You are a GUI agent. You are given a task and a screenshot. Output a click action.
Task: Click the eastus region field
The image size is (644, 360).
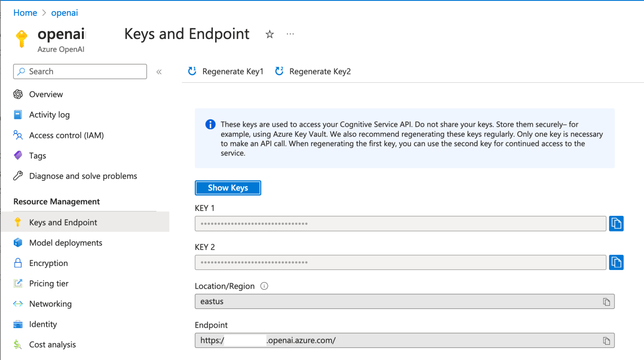click(405, 302)
